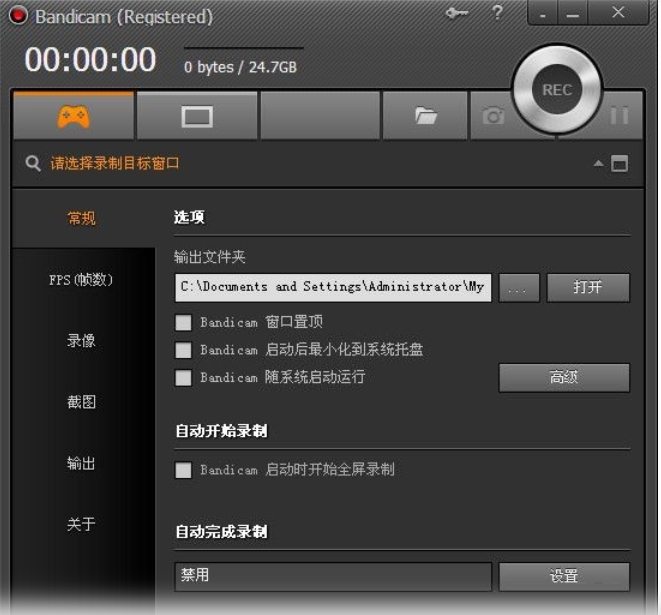Enable 随系统启动运行 checkbox

(183, 378)
